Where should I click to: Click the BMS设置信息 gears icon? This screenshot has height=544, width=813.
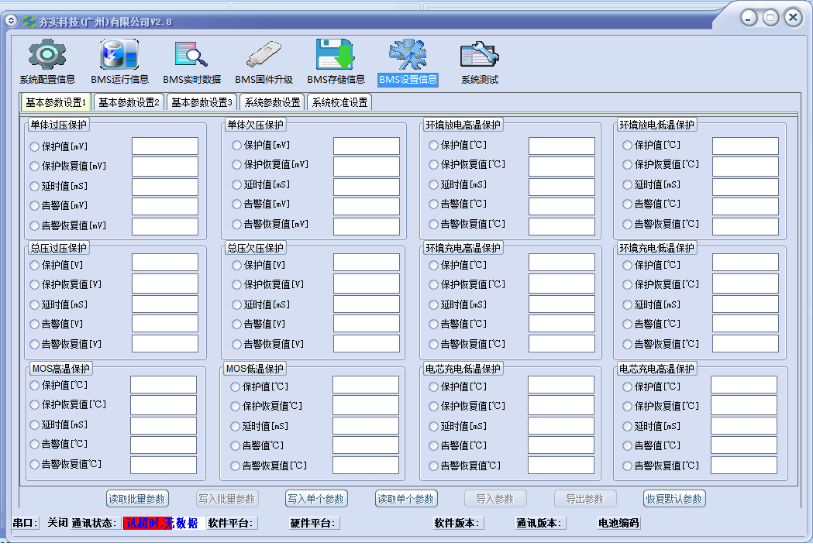(407, 55)
